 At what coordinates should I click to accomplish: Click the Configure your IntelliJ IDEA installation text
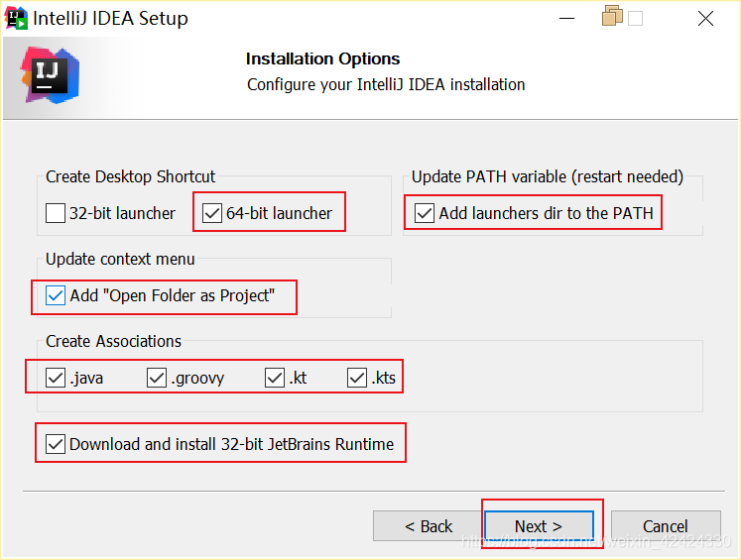pos(386,84)
